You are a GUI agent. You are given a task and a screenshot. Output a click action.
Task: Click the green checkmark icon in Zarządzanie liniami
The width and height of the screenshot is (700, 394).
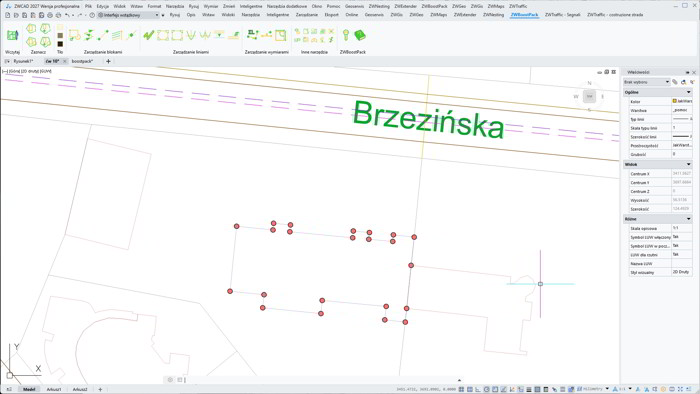149,35
